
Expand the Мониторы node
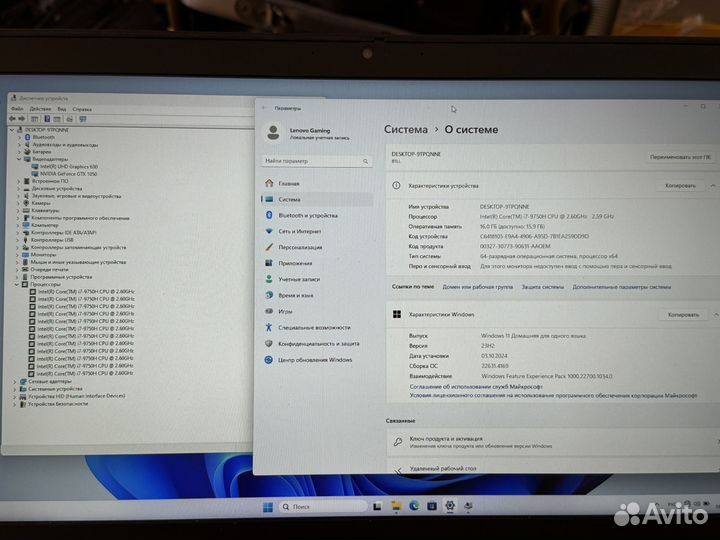tap(18, 254)
